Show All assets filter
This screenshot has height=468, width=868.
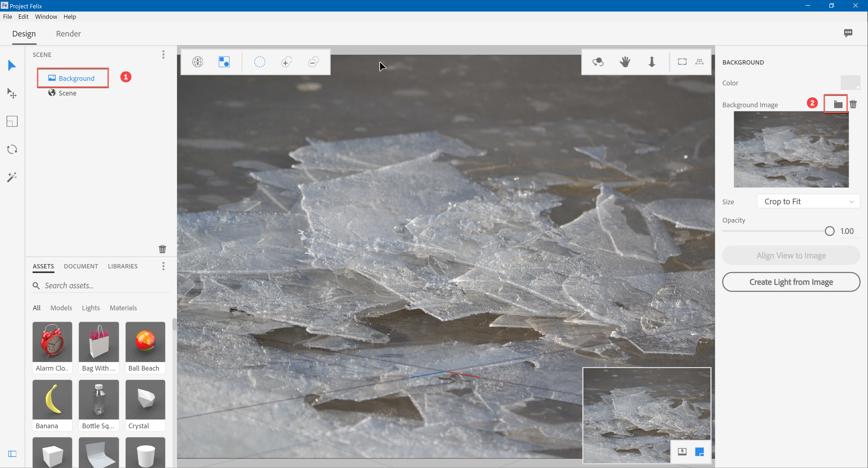tap(36, 308)
